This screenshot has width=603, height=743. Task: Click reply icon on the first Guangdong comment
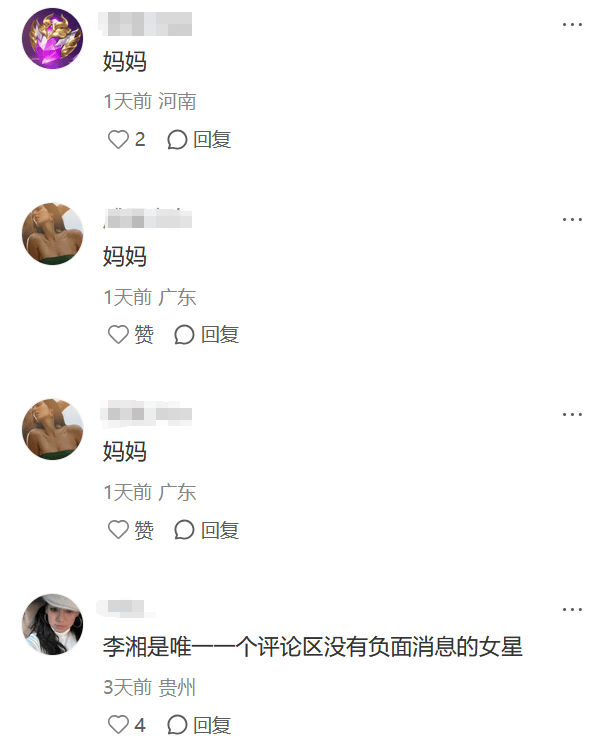tap(184, 335)
